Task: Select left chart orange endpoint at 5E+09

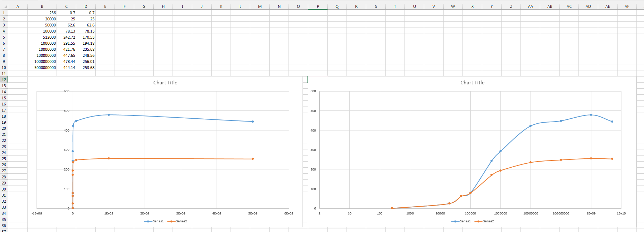Action: point(253,159)
